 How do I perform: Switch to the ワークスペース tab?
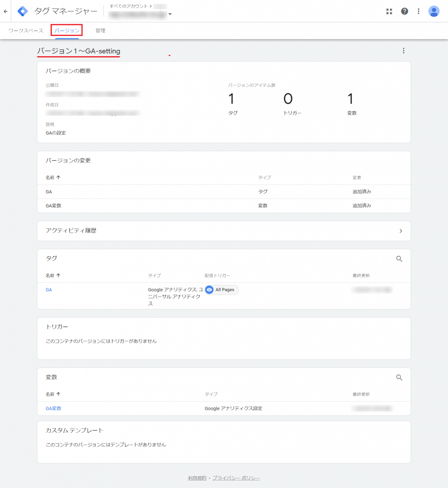point(26,30)
